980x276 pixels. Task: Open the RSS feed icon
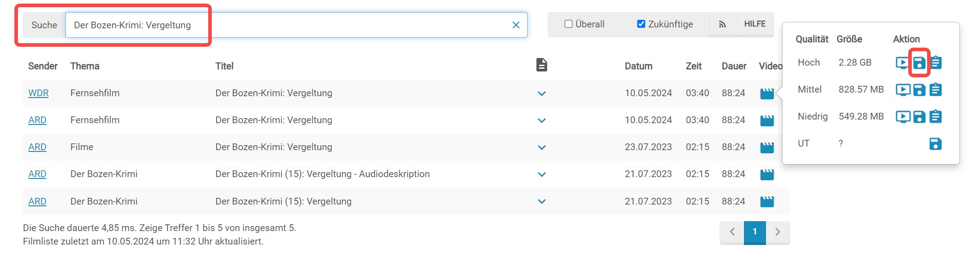722,24
